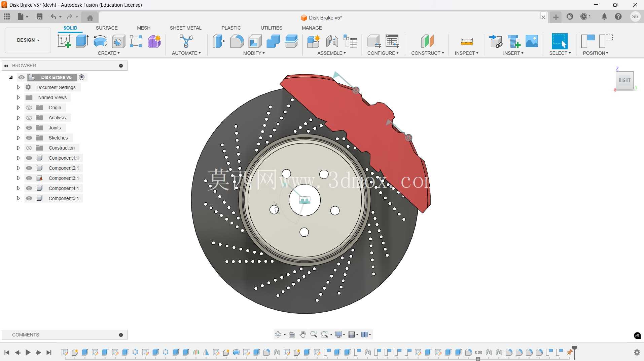Click the Zoom magnifier tool
This screenshot has height=361, width=644.
314,334
